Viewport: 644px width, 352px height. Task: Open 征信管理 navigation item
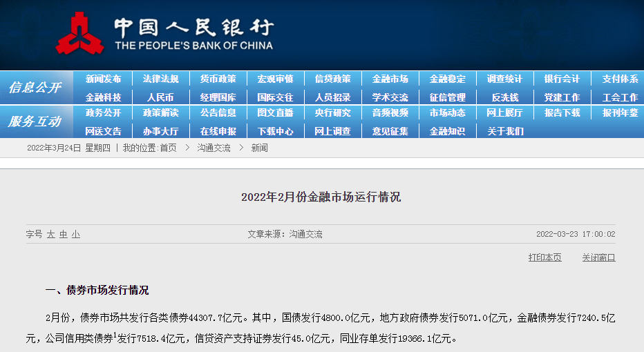tap(447, 97)
